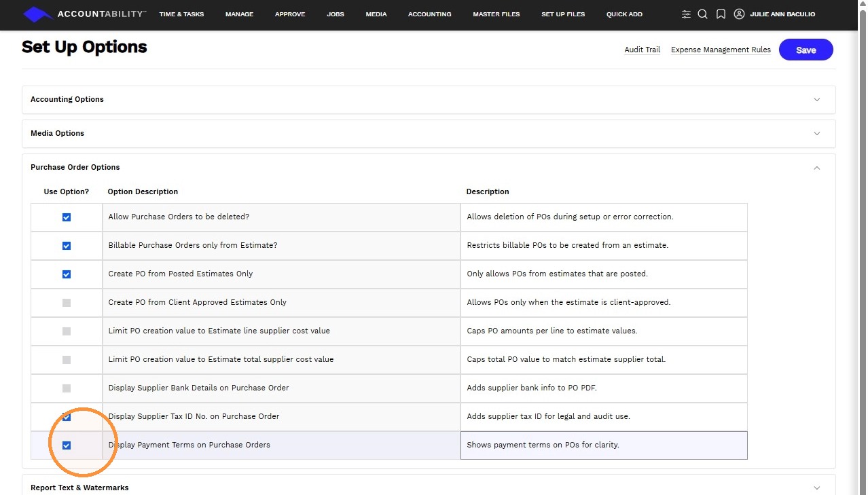Open the Master Files menu
This screenshot has height=495, width=868.
(496, 14)
